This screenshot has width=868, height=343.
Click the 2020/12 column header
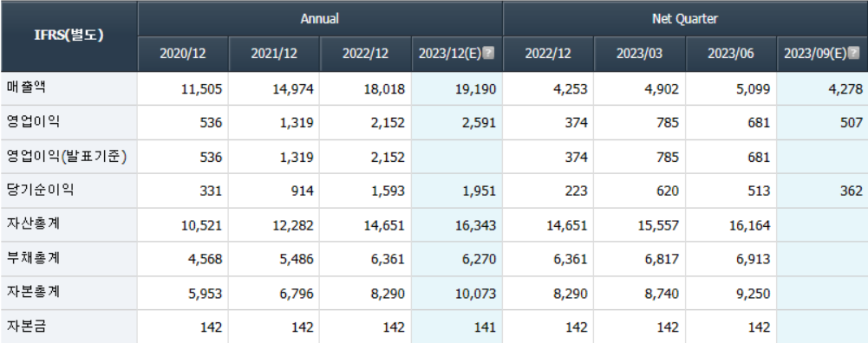coord(183,54)
